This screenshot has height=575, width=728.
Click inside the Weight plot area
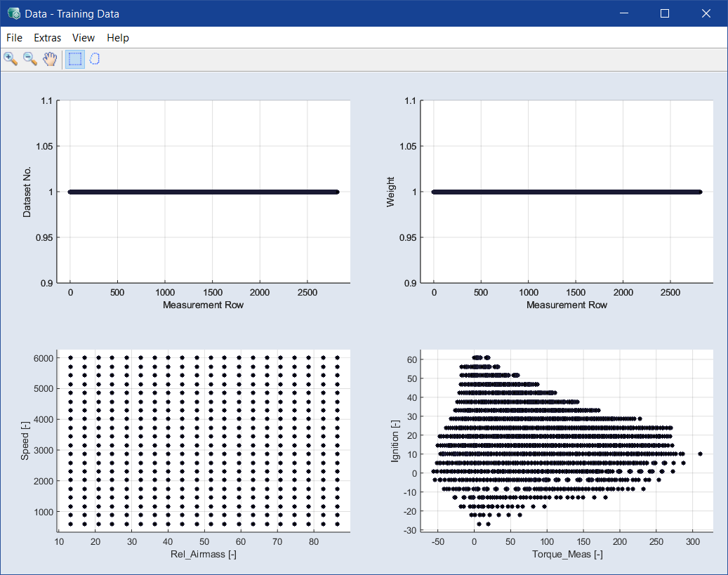tap(567, 154)
